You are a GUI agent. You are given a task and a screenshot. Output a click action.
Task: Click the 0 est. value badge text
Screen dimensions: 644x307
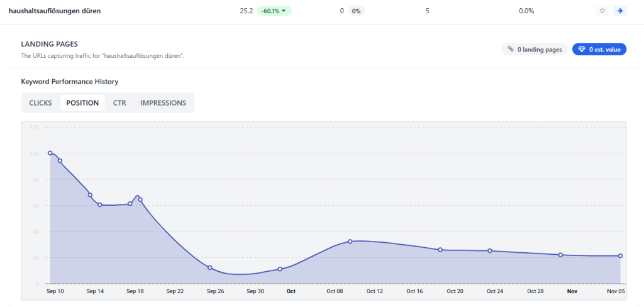[604, 49]
